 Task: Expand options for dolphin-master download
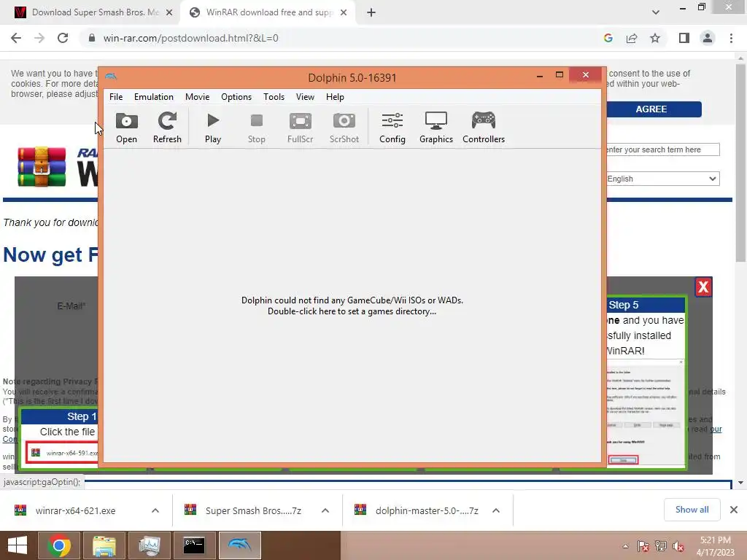(x=496, y=510)
